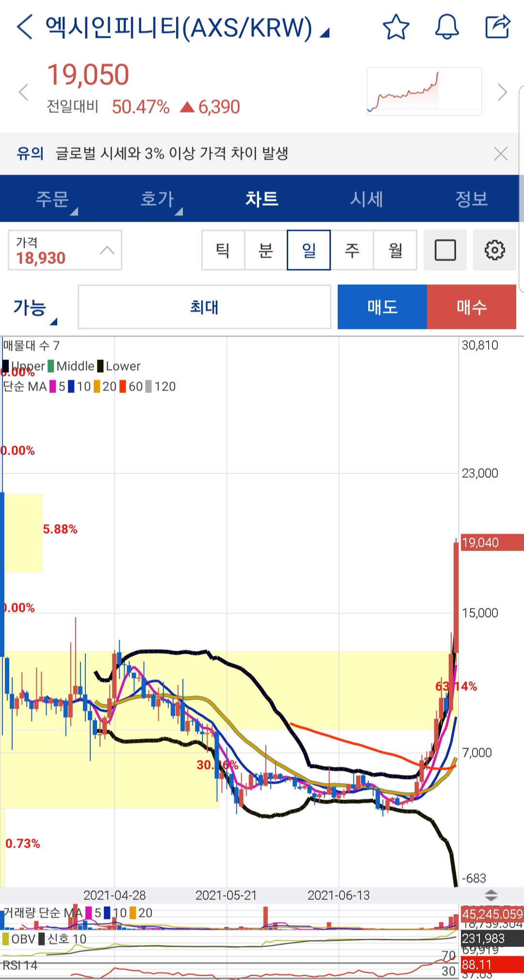
Task: Switch to the 시세 tab
Action: click(x=367, y=199)
